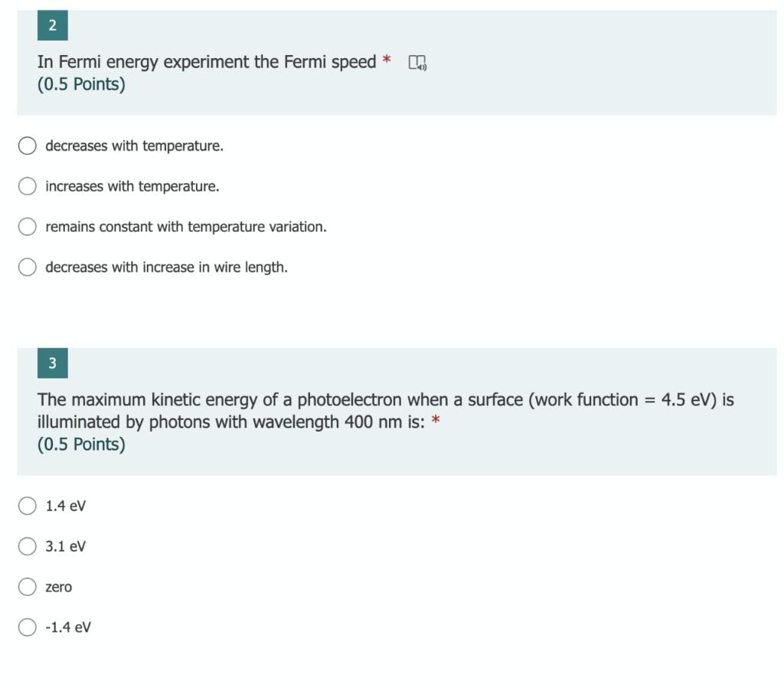This screenshot has height=694, width=784.
Task: Open Immersive Reader for question 2
Action: click(x=417, y=62)
